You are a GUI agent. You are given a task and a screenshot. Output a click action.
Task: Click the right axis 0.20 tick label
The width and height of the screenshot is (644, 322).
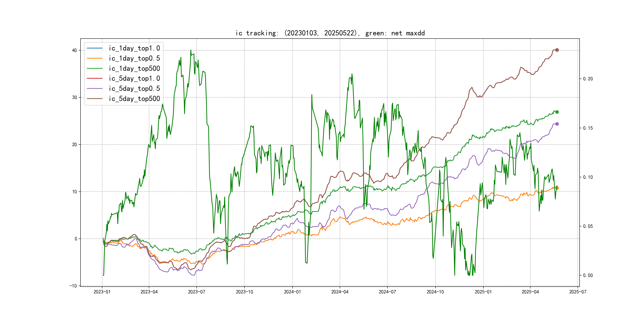(588, 79)
